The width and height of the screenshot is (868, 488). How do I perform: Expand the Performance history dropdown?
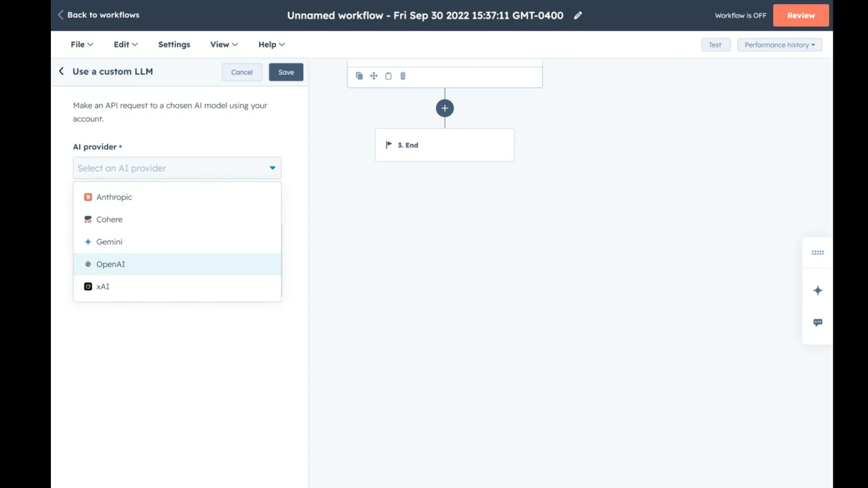point(780,45)
